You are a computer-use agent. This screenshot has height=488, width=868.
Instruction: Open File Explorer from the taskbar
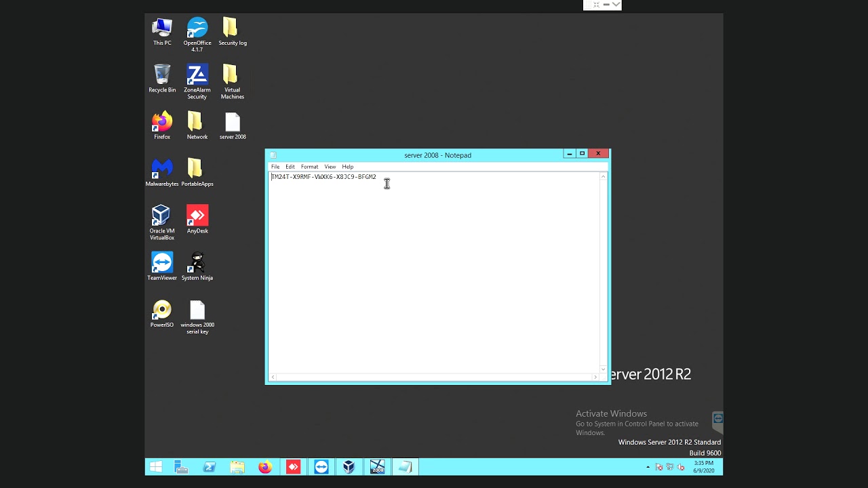(x=237, y=467)
